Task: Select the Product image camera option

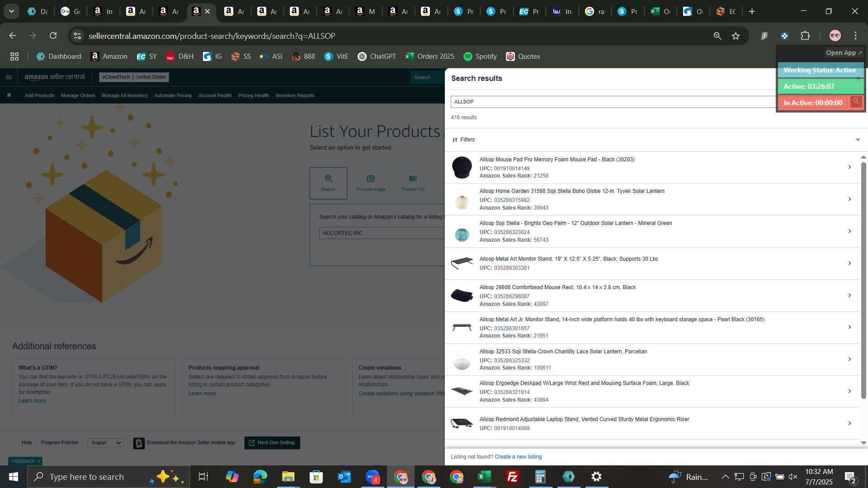Action: click(x=371, y=183)
